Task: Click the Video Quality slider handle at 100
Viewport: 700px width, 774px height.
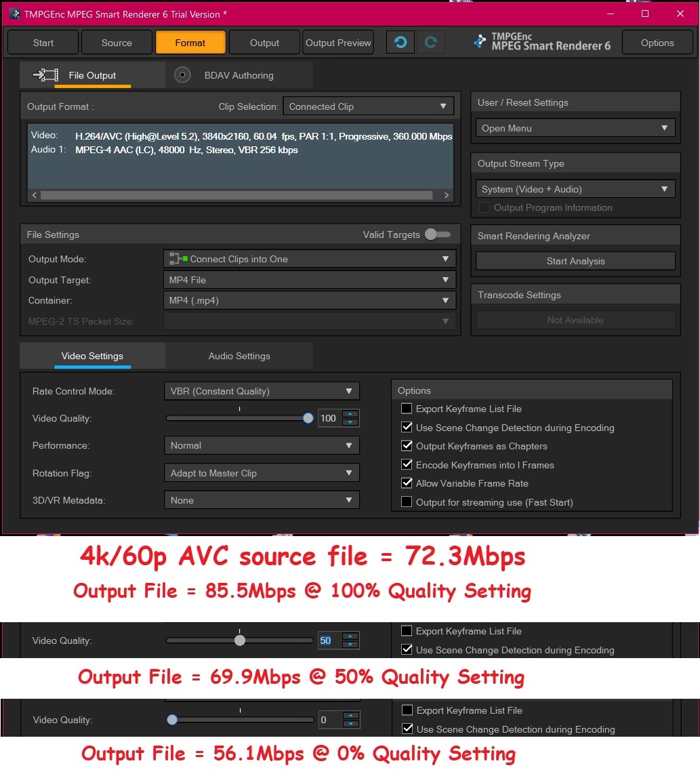Action: 308,419
